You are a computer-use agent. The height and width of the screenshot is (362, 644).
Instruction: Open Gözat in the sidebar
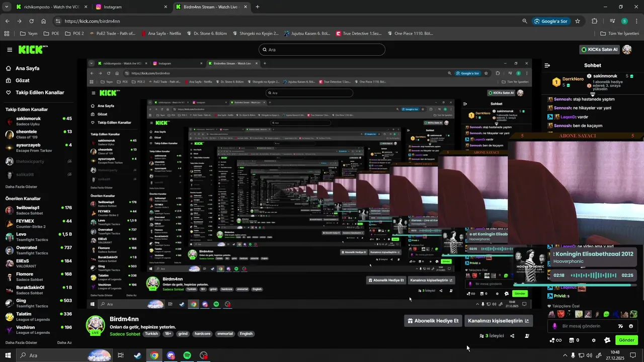(18, 80)
